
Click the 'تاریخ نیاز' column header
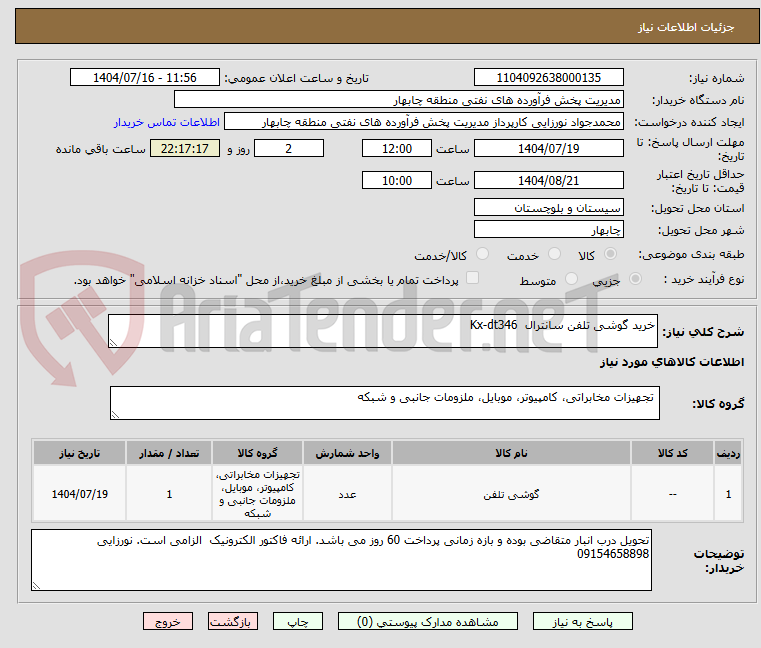coord(80,453)
